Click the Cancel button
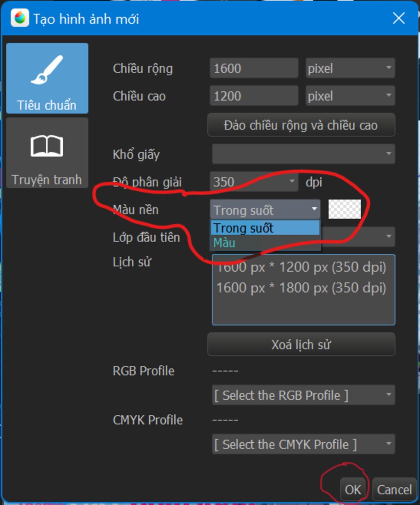 pyautogui.click(x=394, y=489)
